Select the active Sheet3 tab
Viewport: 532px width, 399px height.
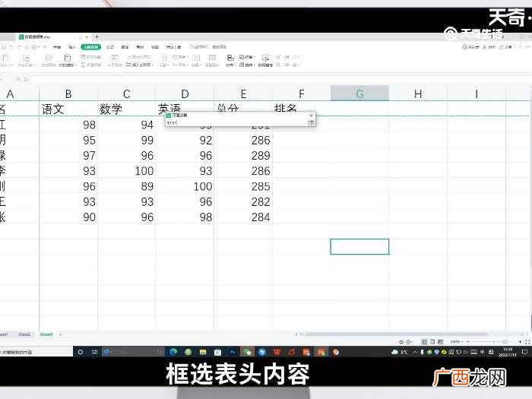click(46, 334)
